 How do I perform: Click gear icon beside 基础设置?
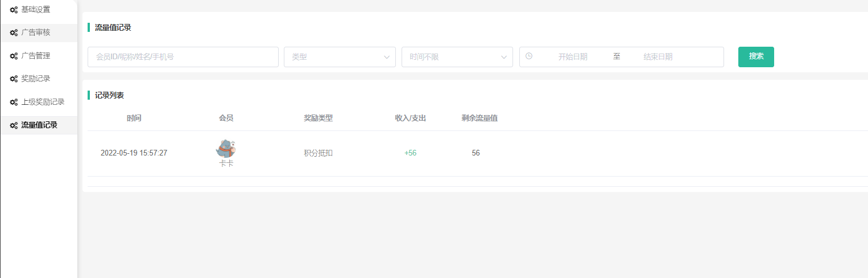14,10
